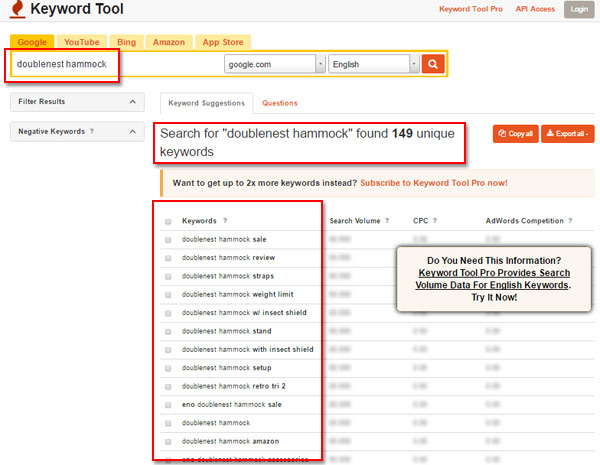Switch to the YouTube tab

tap(82, 42)
